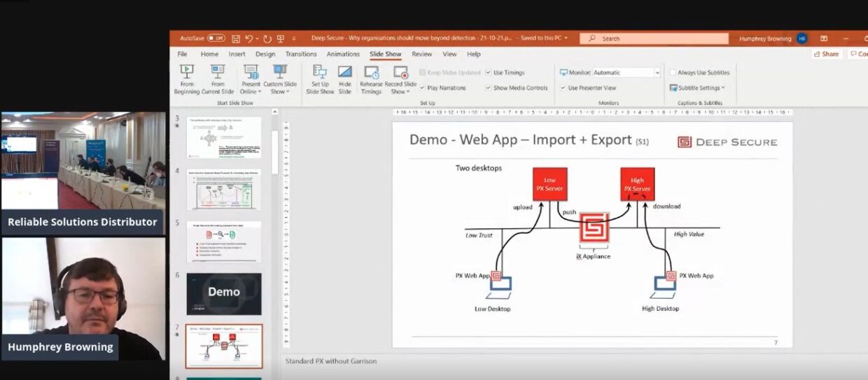Screen dimensions: 868x380
Task: Open Present Online options
Action: (251, 79)
